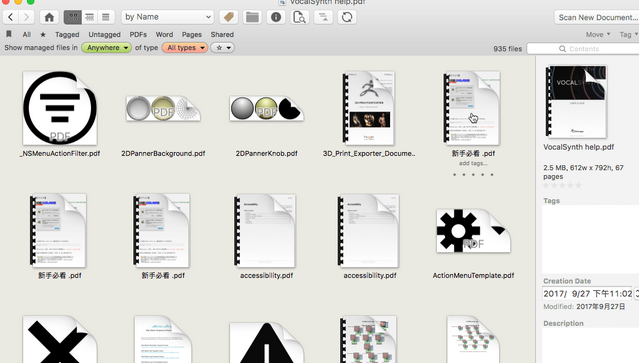Open the 'by Name' sort dropdown
The width and height of the screenshot is (639, 363).
pos(167,17)
